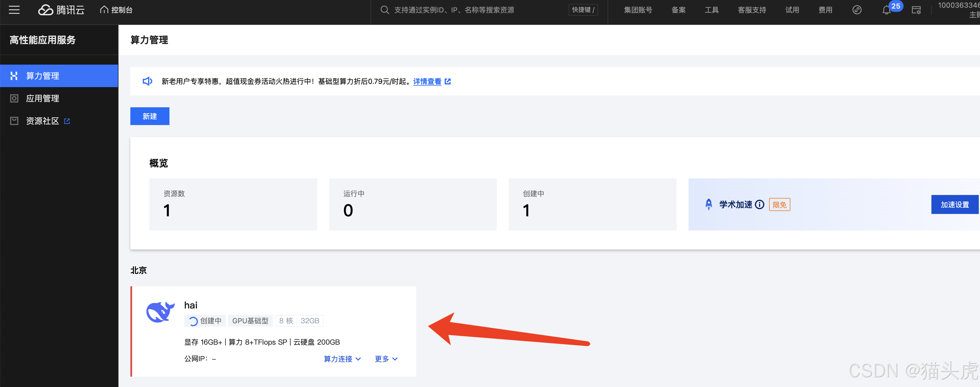Click the announcement speaker icon
Viewport: 980px width, 387px height.
point(147,81)
